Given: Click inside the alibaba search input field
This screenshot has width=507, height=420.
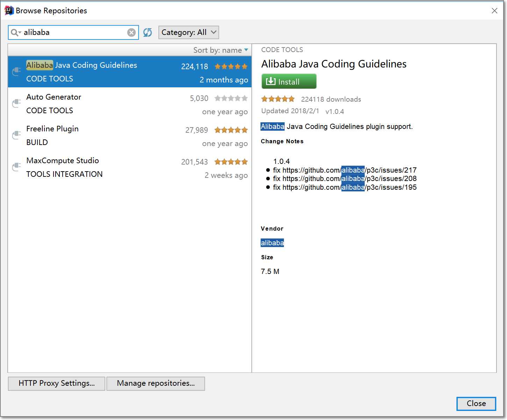Looking at the screenshot, I should tap(73, 32).
